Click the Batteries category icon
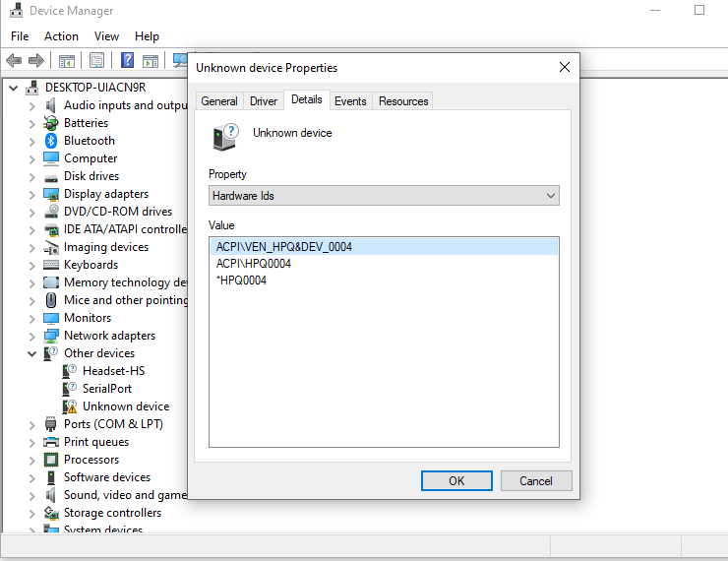Image resolution: width=728 pixels, height=561 pixels. (50, 123)
